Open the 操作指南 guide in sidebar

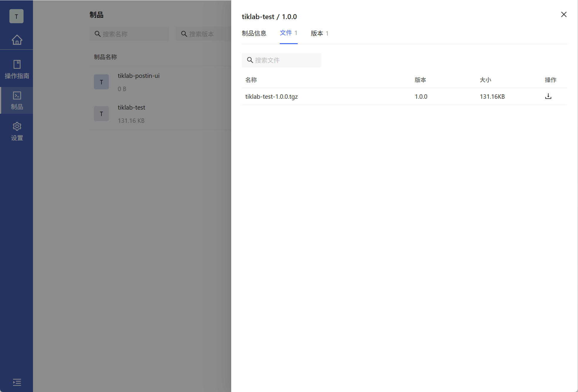[17, 70]
